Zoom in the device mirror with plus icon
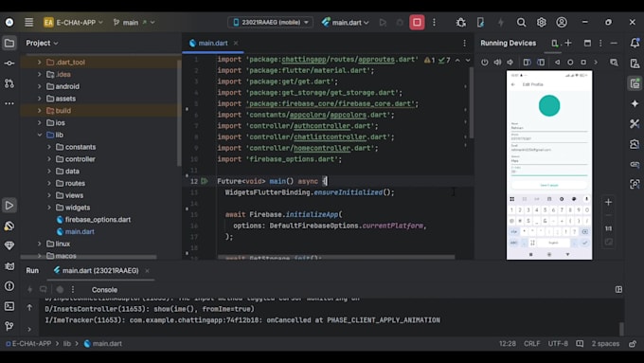This screenshot has width=644, height=363. coord(608,202)
